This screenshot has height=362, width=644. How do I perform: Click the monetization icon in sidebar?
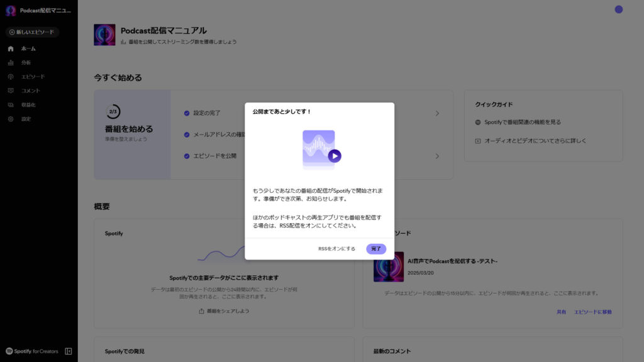pyautogui.click(x=11, y=105)
